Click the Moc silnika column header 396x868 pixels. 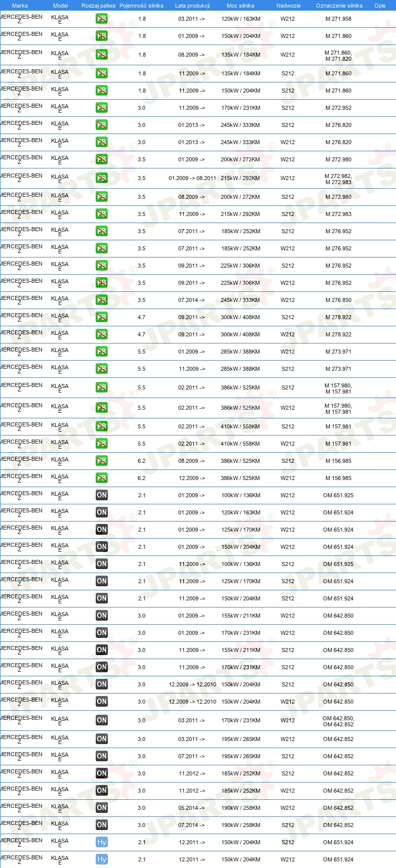[241, 6]
